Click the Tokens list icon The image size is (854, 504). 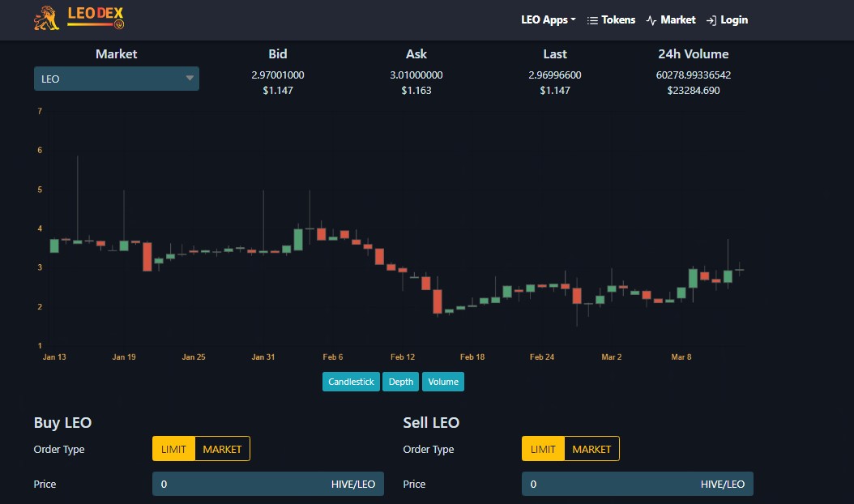tap(592, 21)
